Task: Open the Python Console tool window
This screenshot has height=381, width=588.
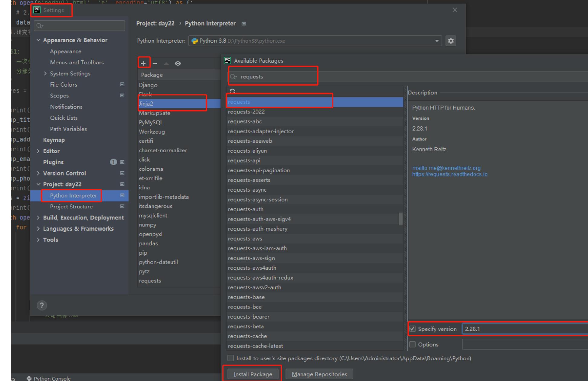Action: click(x=49, y=378)
